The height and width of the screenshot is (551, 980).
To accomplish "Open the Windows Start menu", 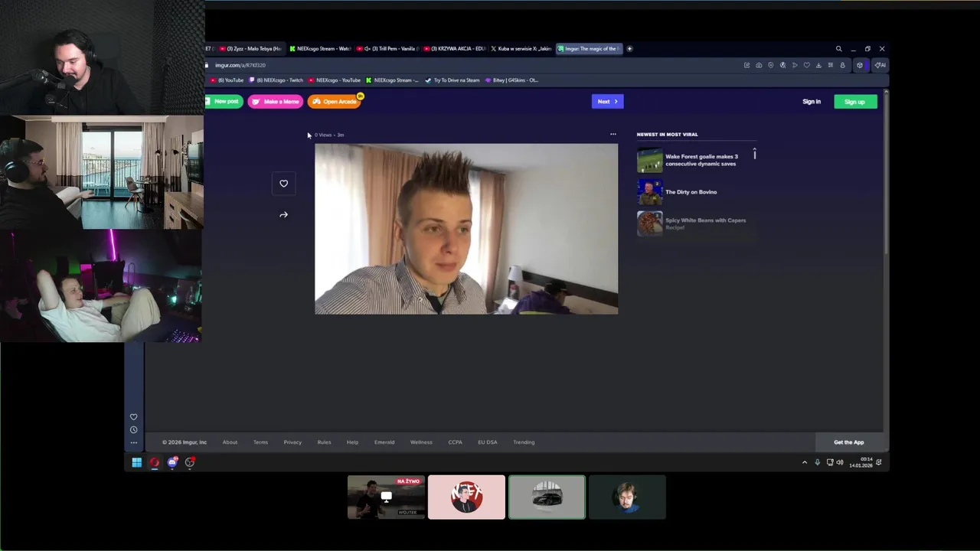I will (x=136, y=462).
